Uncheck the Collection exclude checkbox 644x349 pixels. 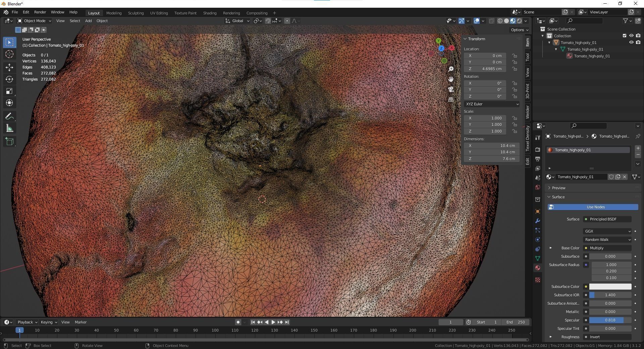(624, 36)
